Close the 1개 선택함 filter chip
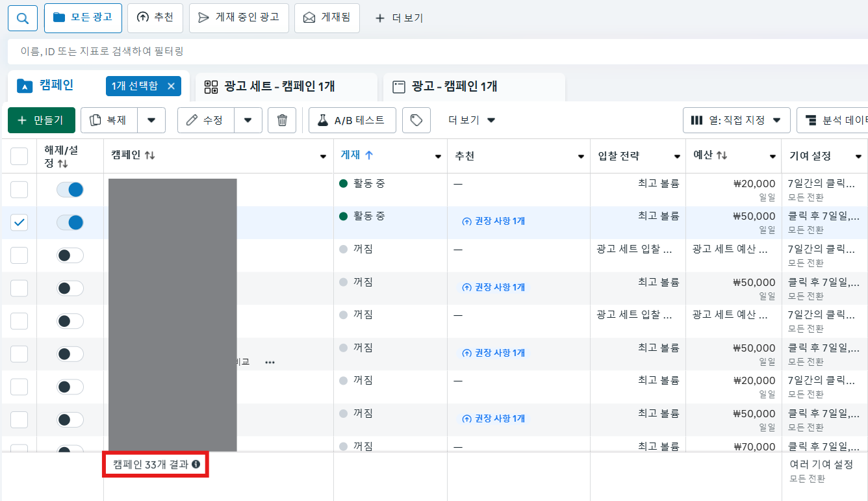 tap(172, 86)
